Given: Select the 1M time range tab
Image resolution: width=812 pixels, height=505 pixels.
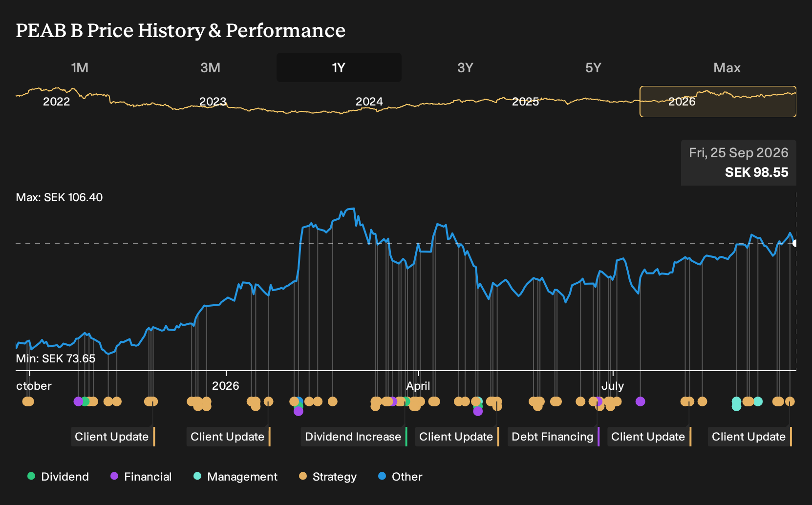Looking at the screenshot, I should pos(80,67).
